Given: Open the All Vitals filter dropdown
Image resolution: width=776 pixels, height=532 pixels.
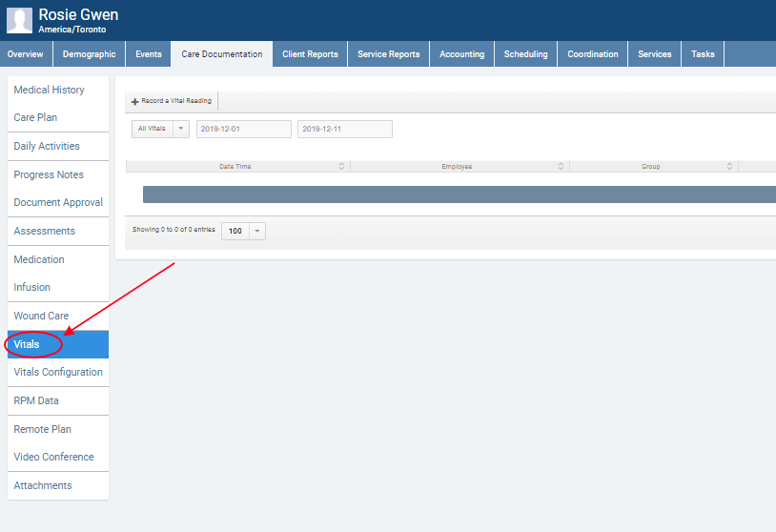Looking at the screenshot, I should (180, 129).
